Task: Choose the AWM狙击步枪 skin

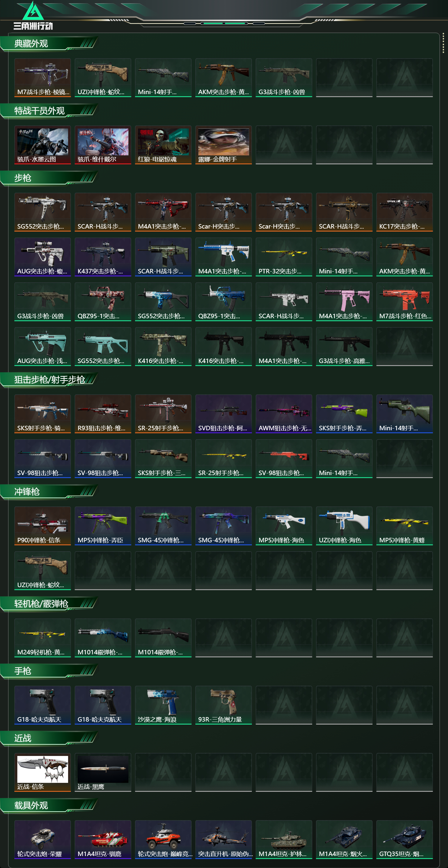Action: point(284,414)
